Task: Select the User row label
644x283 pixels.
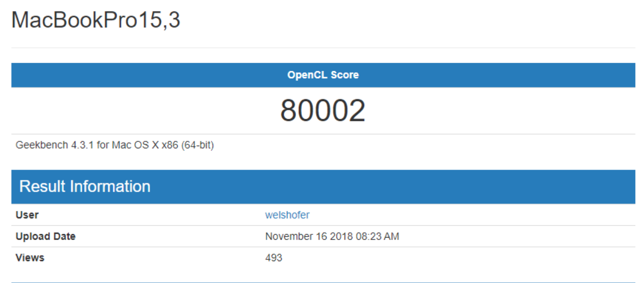Action: click(27, 215)
